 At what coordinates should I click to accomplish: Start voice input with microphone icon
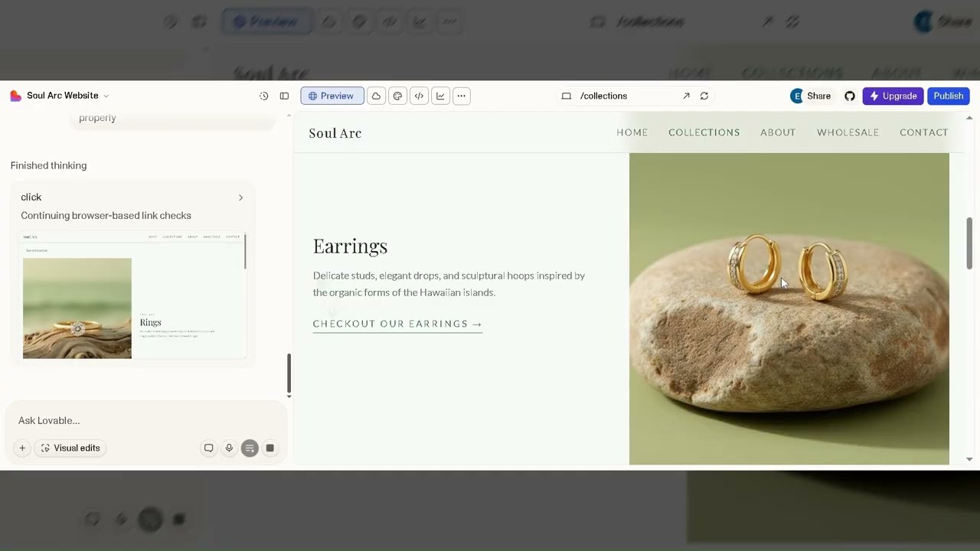click(229, 448)
